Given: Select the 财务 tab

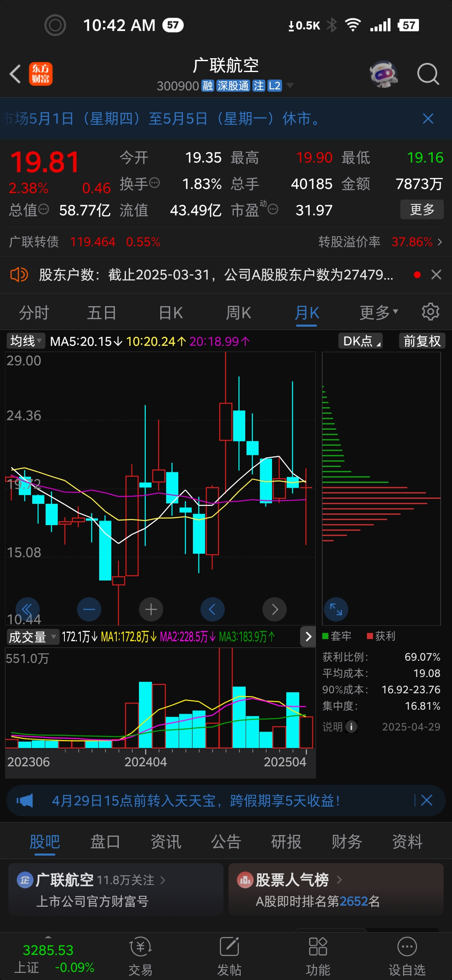Looking at the screenshot, I should click(x=347, y=842).
